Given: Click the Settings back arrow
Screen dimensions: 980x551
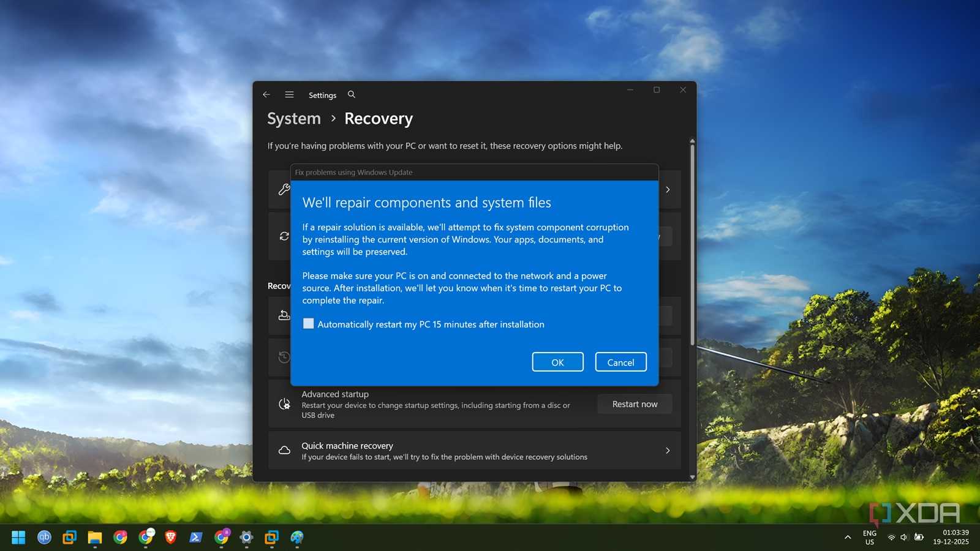Looking at the screenshot, I should (266, 95).
